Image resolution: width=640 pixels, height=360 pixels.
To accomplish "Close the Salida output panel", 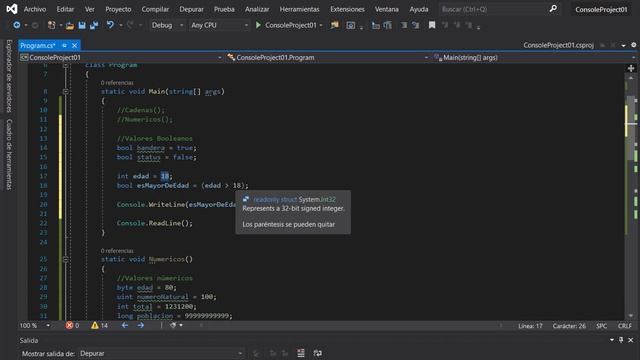I will click(x=631, y=340).
